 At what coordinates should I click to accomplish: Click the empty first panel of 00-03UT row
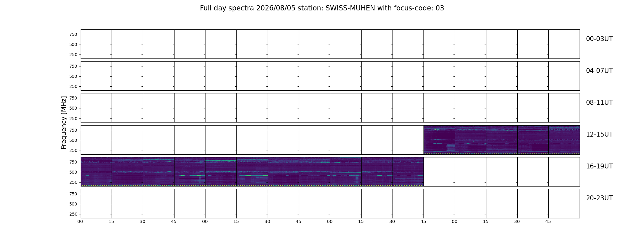pos(96,44)
